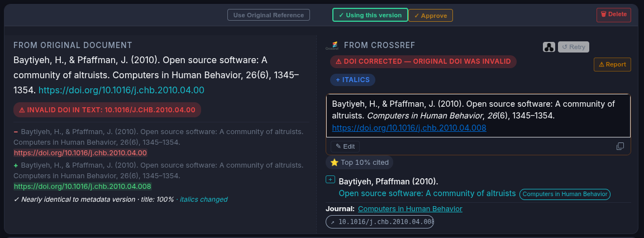Click the three-circles icon beside Retry

[x=548, y=47]
